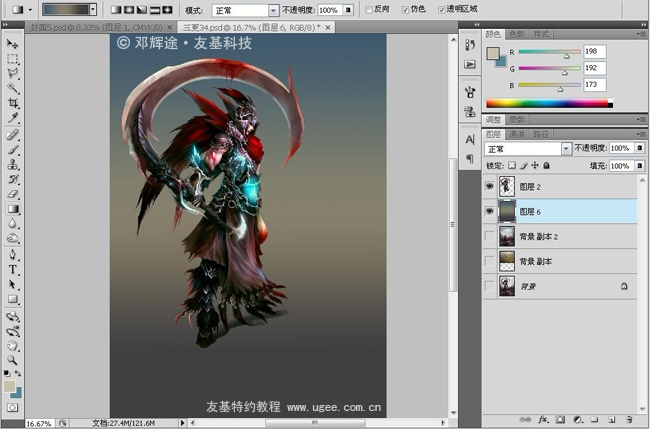Delete the selected layer
The height and width of the screenshot is (429, 650).
(x=629, y=419)
